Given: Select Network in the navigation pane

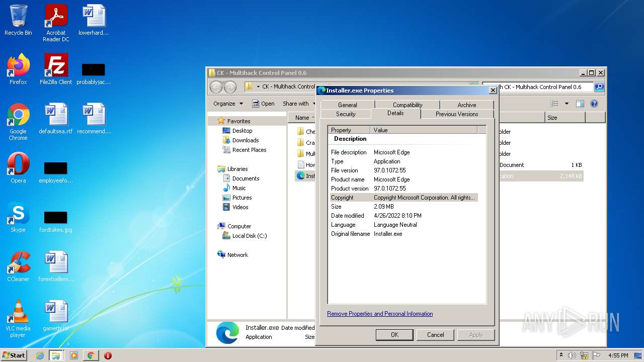Looking at the screenshot, I should [x=237, y=255].
